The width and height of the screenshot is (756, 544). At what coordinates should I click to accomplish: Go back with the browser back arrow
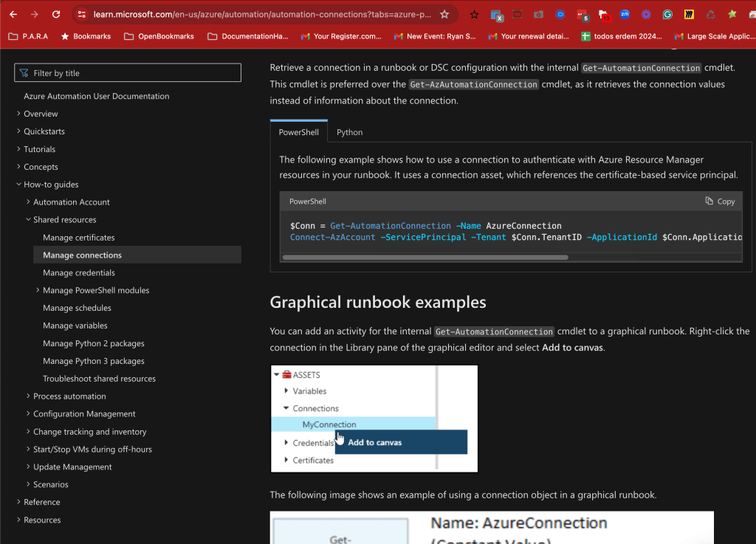(x=13, y=15)
